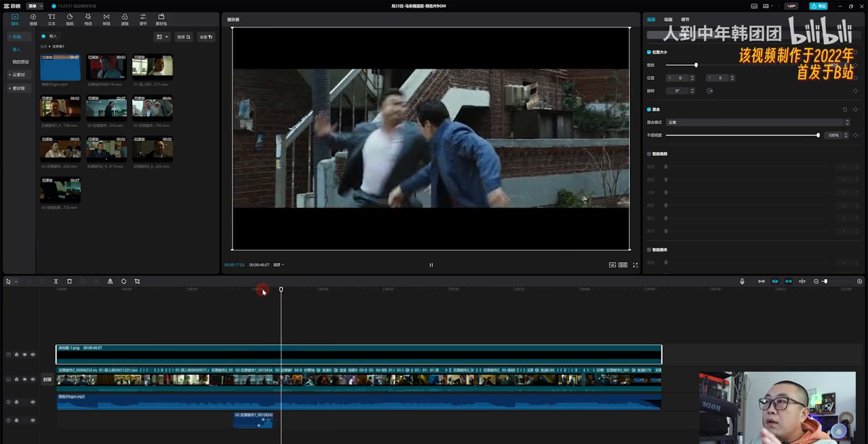Expand the 素材库 section

18,88
